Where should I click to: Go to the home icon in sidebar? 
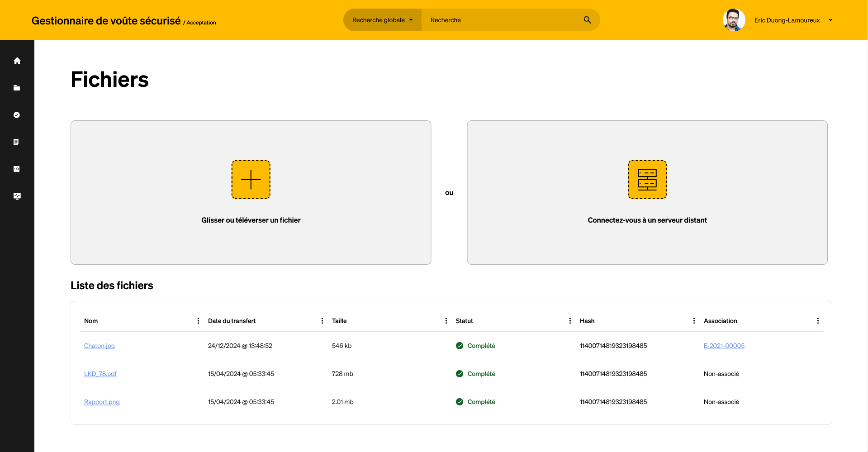pos(17,61)
